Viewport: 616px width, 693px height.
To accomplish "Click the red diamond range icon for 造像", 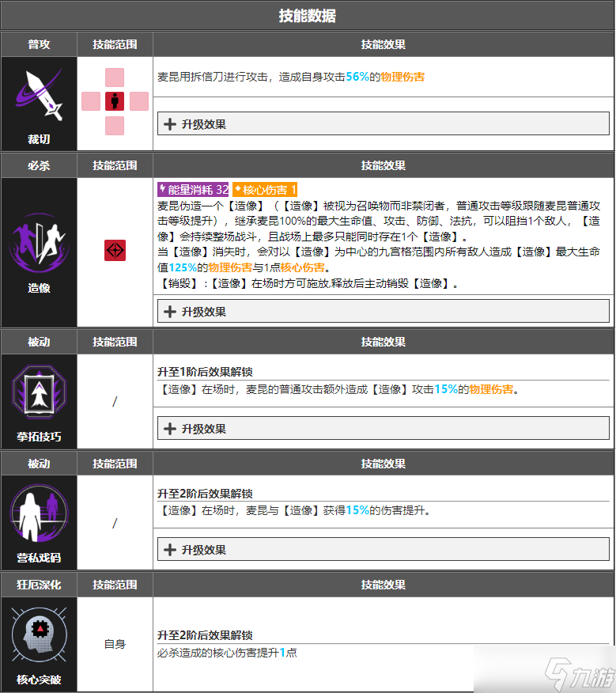I will (x=115, y=250).
